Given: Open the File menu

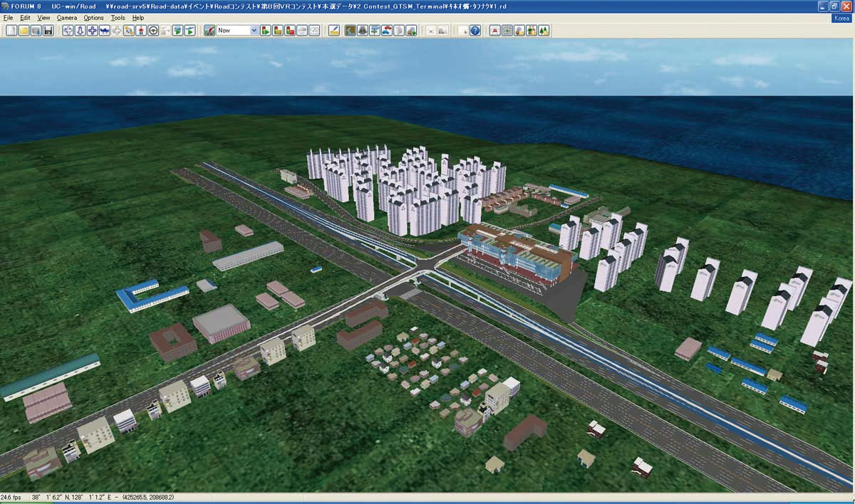Looking at the screenshot, I should coord(8,18).
